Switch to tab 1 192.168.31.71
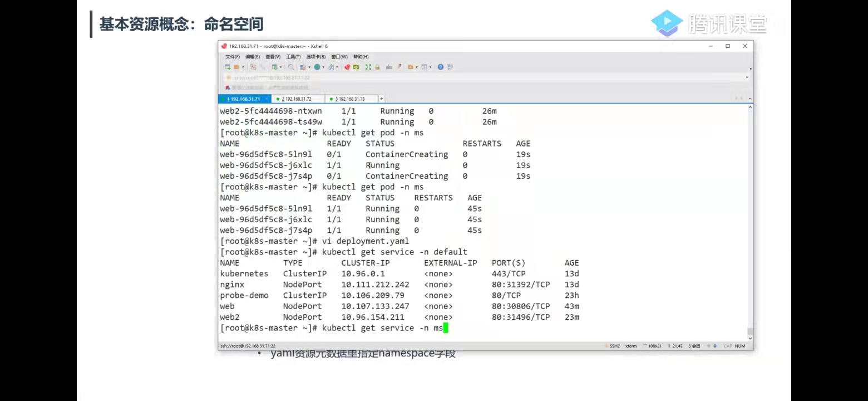Screen dimensions: 868x401 click(x=245, y=99)
